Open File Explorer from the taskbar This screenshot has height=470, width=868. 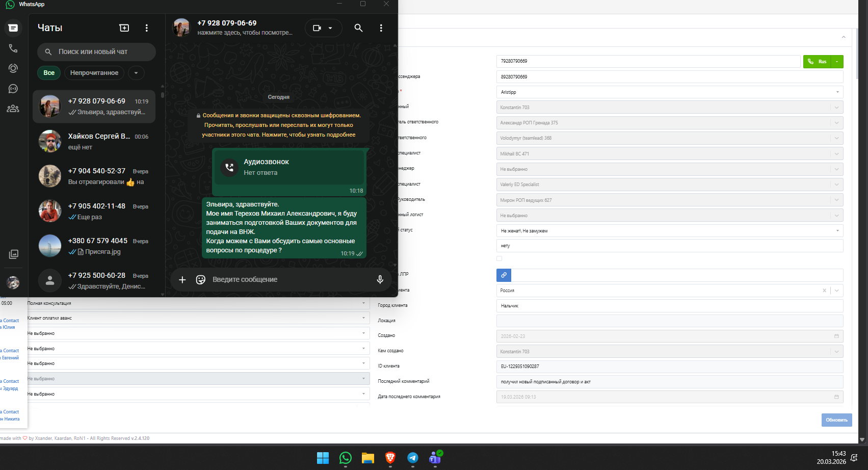point(368,458)
